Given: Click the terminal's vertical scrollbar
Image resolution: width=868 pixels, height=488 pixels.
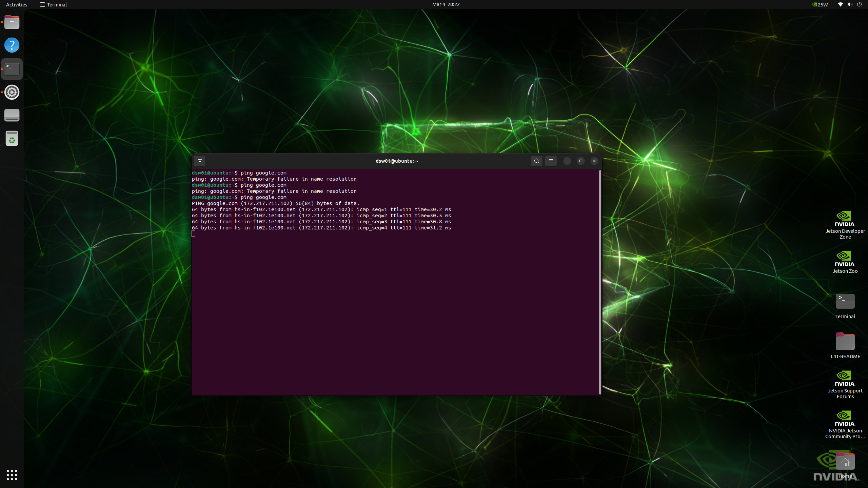Looking at the screenshot, I should point(600,281).
